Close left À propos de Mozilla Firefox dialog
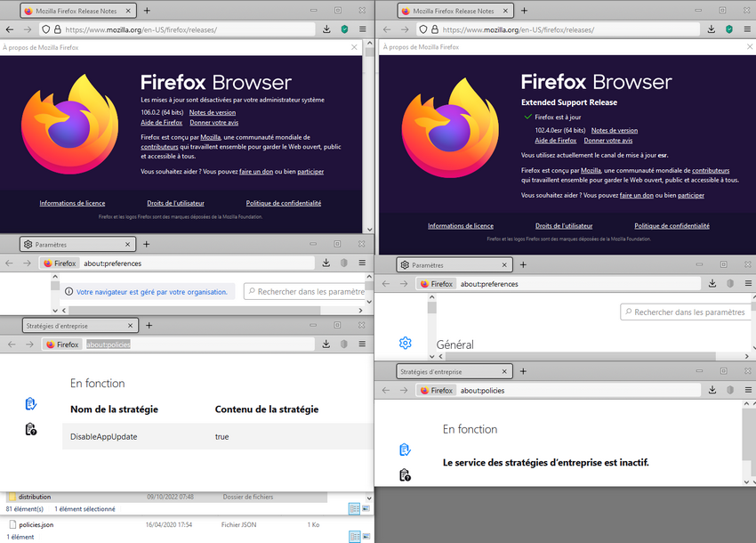This screenshot has height=543, width=756. [x=354, y=47]
